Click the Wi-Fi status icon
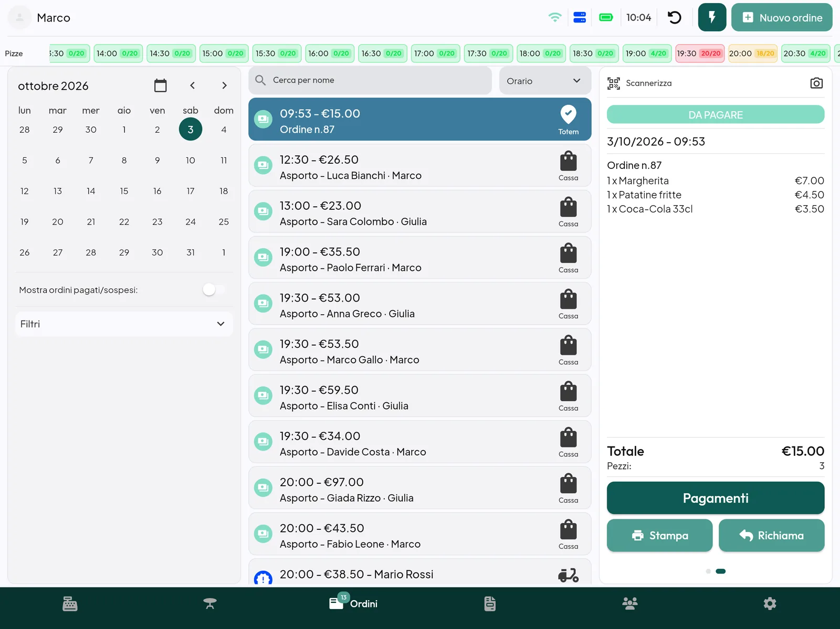 coord(555,17)
